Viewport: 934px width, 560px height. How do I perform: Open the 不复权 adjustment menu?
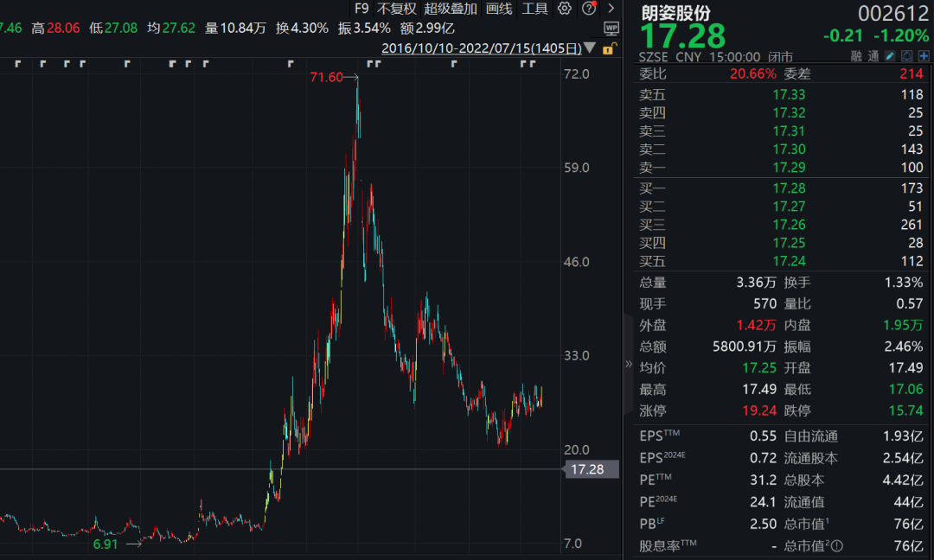[396, 9]
